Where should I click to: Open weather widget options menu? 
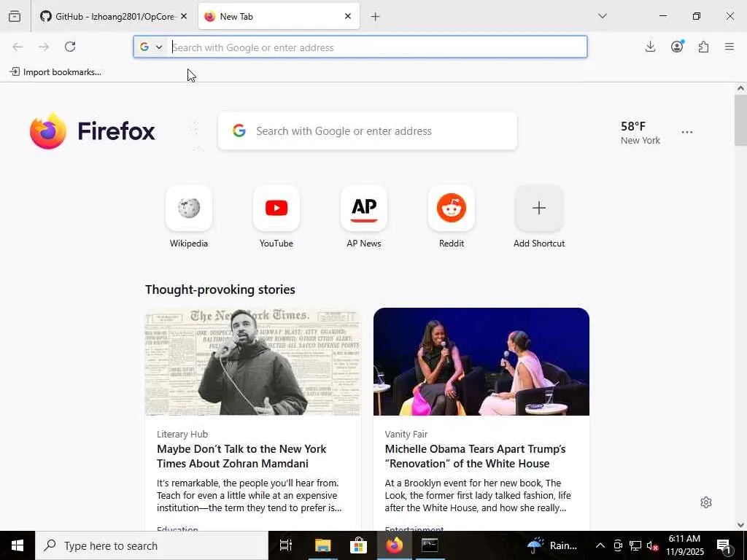pos(687,132)
